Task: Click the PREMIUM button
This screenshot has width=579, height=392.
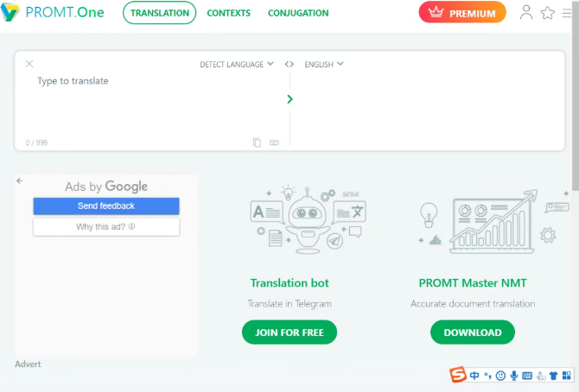Action: click(462, 12)
